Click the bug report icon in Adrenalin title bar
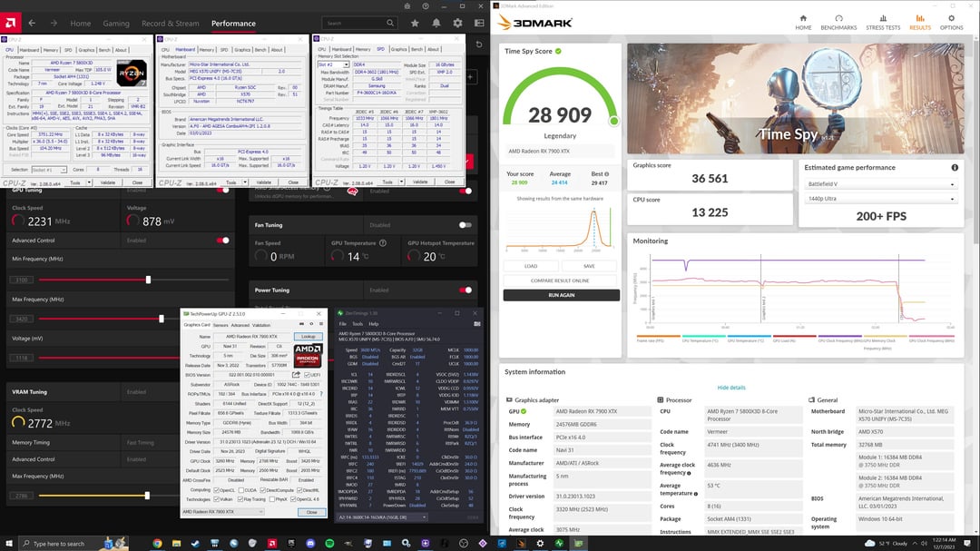 click(407, 5)
